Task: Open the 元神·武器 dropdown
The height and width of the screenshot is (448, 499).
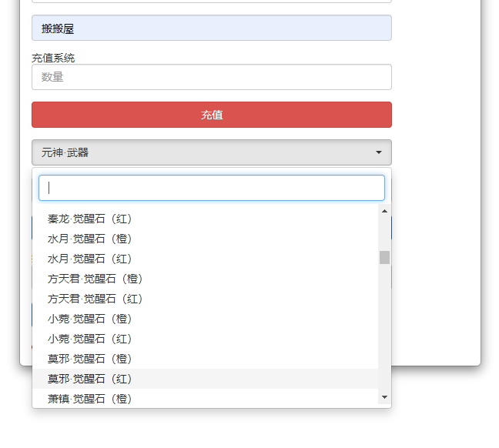Action: tap(211, 152)
